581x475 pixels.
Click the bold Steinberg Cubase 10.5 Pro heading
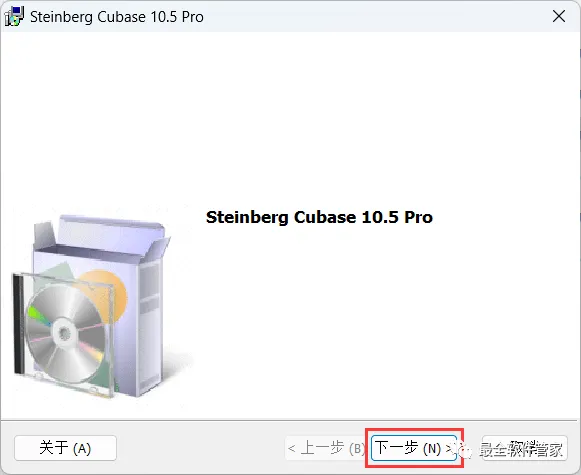coord(319,217)
